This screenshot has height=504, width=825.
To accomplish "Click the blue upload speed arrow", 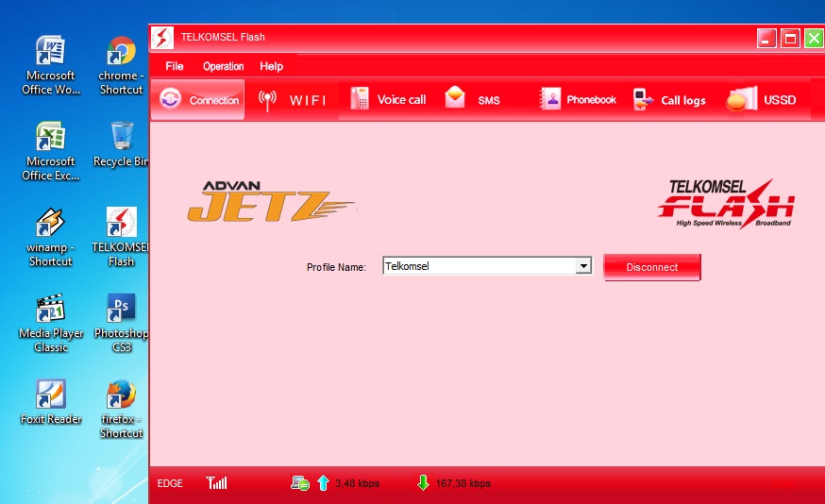I will [x=323, y=483].
